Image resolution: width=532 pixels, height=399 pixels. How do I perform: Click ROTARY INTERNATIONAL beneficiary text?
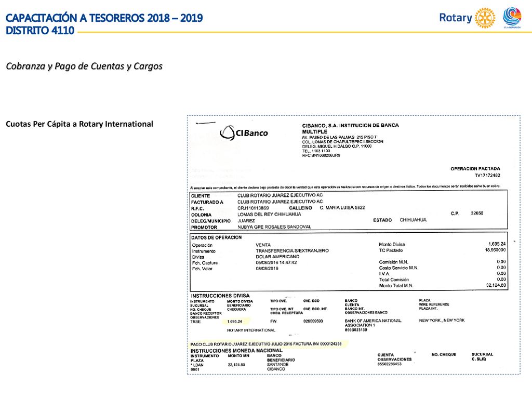point(251,330)
